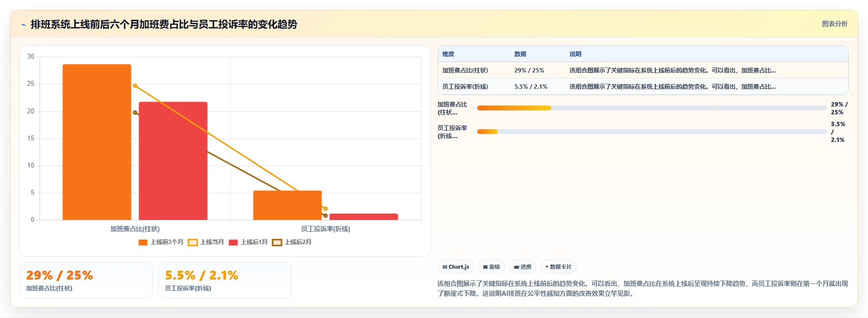The image size is (868, 318).
Task: Click the 图表分析 label
Action: tap(834, 24)
